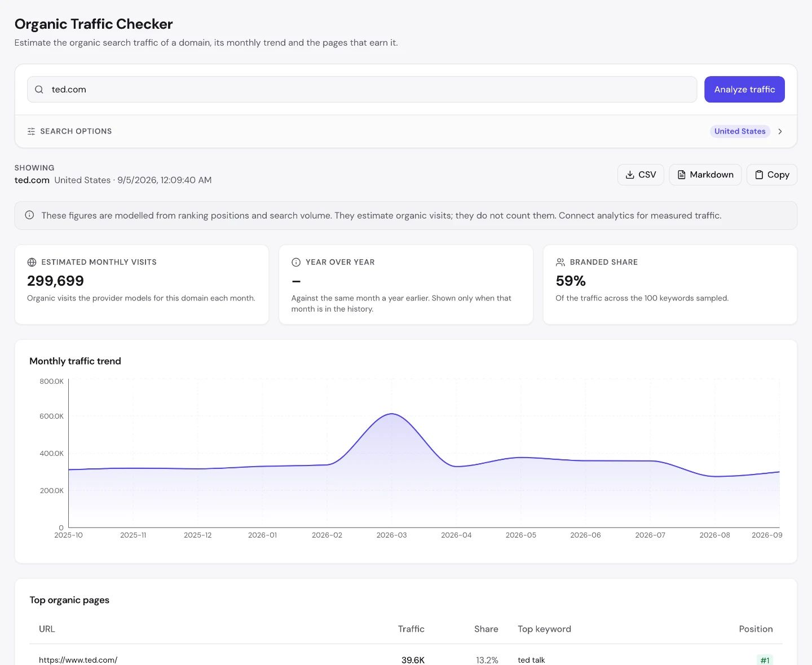
Task: Click the info icon in the modelled-figures notice
Action: pos(29,215)
